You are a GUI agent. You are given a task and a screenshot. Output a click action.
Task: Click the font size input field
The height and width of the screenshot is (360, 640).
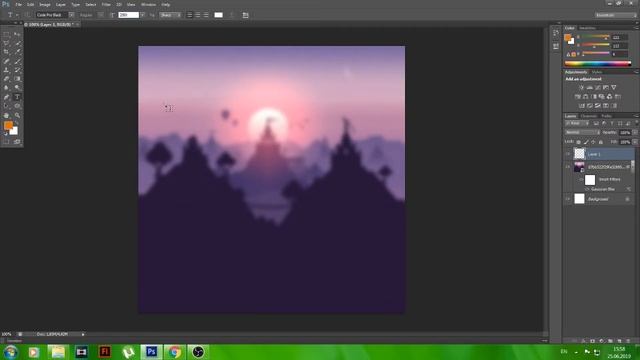click(x=129, y=15)
